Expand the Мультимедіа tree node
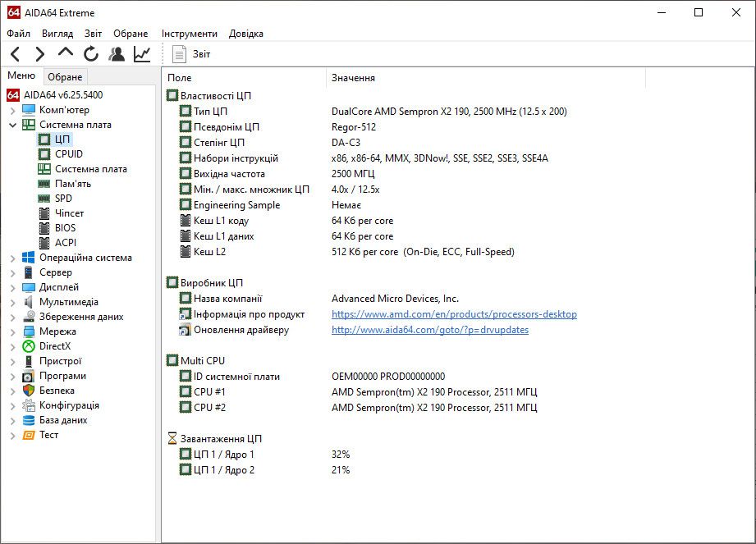 click(x=12, y=303)
